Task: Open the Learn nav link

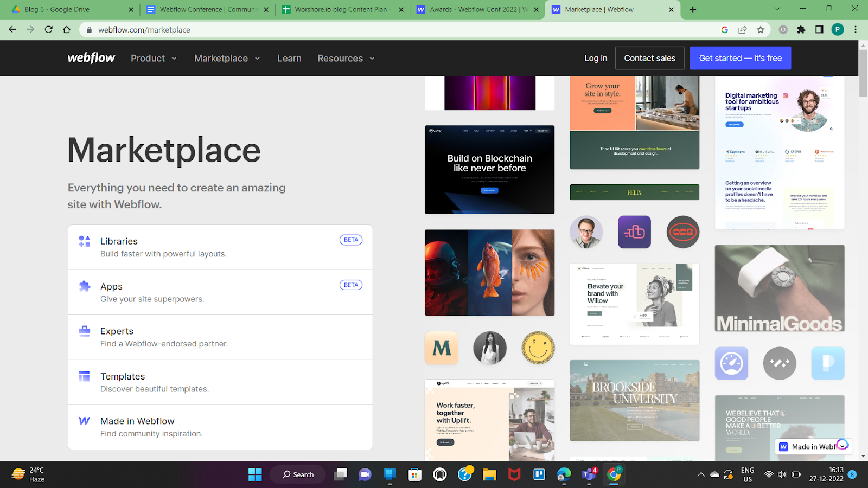Action: point(289,58)
